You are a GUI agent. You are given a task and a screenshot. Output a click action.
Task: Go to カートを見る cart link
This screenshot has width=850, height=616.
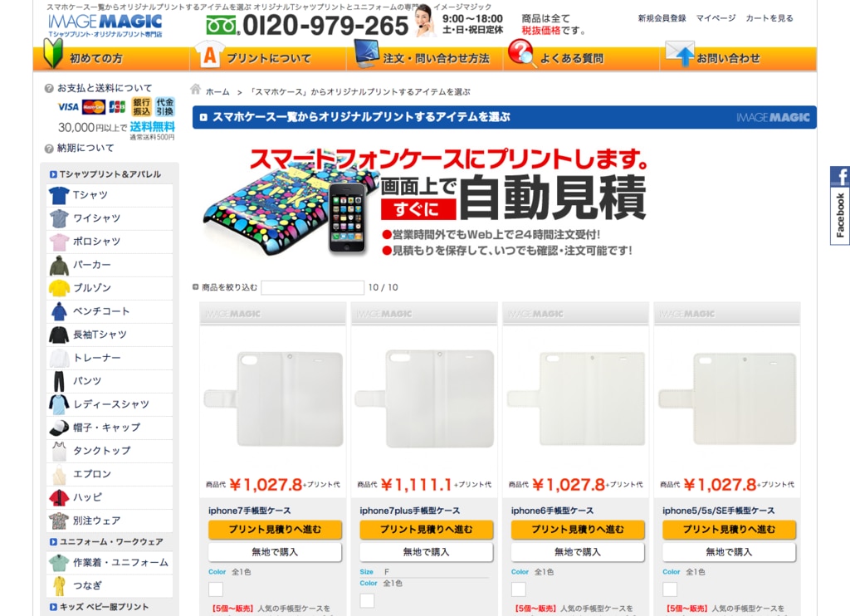[769, 18]
